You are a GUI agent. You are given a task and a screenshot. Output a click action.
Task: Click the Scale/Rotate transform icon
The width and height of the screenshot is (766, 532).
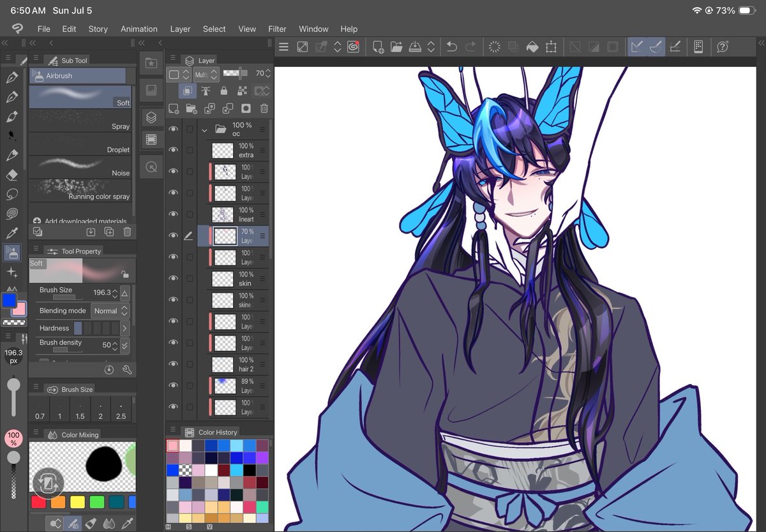551,47
